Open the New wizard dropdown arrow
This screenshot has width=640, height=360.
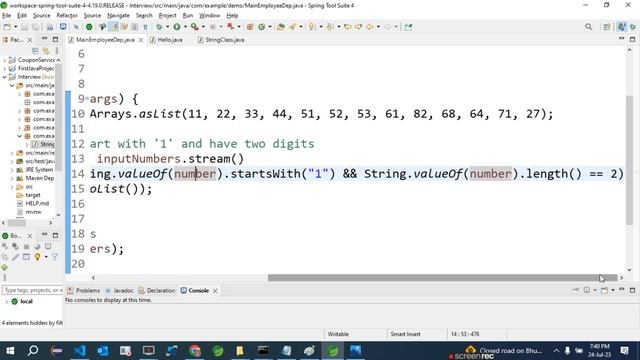point(16,27)
